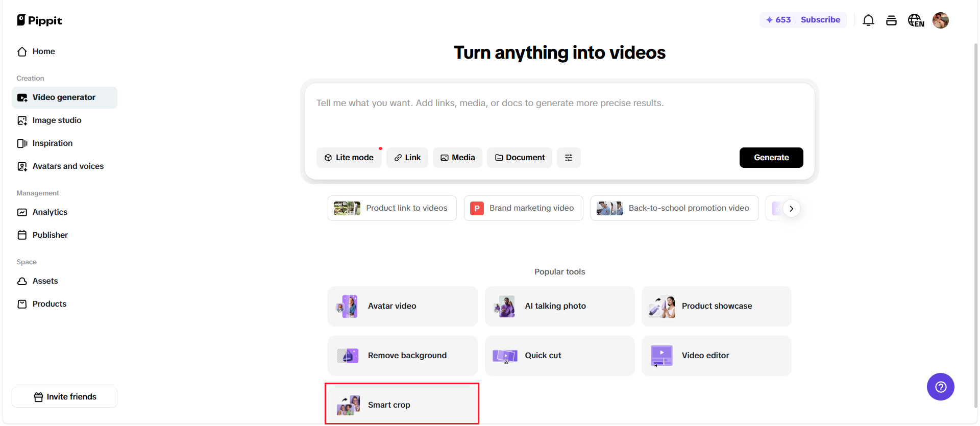
Task: Click the Product link to videos thumbnail
Action: tap(347, 208)
